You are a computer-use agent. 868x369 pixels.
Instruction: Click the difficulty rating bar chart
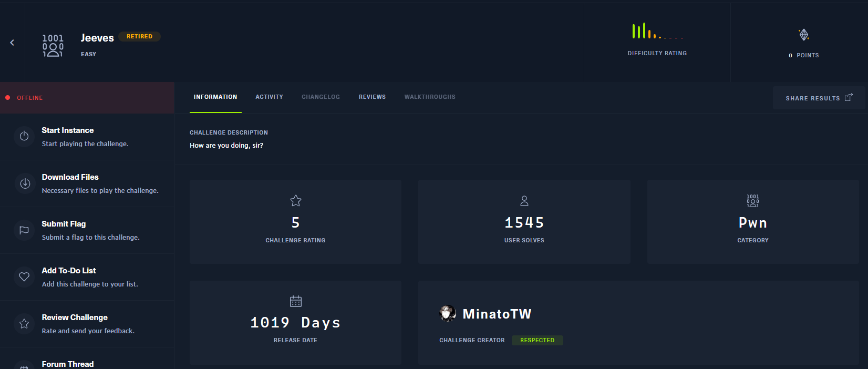click(x=657, y=31)
